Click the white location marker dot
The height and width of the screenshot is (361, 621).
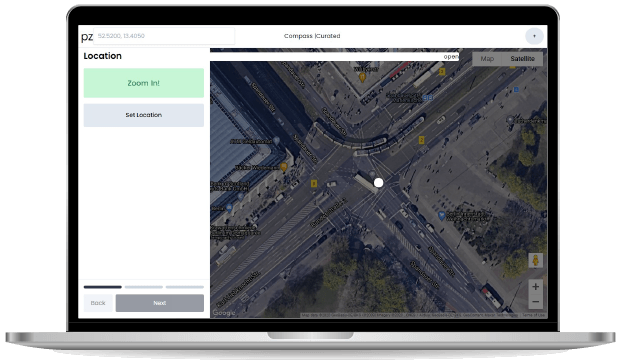379,182
